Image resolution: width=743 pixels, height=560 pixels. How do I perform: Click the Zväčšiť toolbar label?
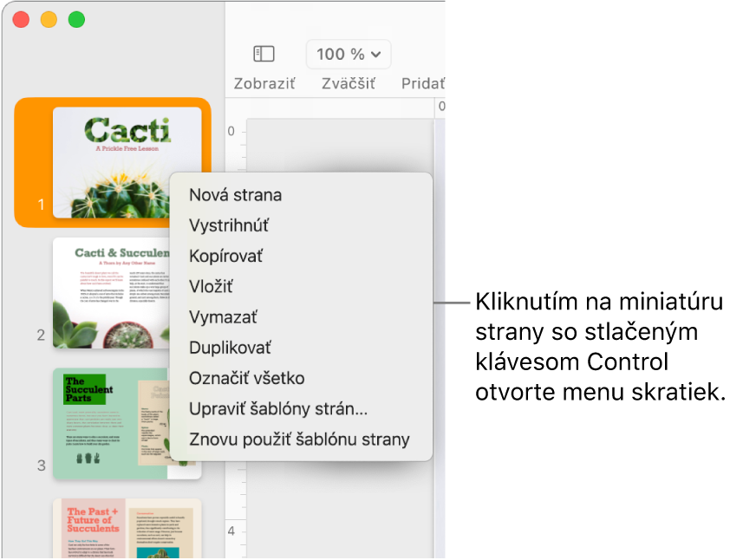point(349,83)
